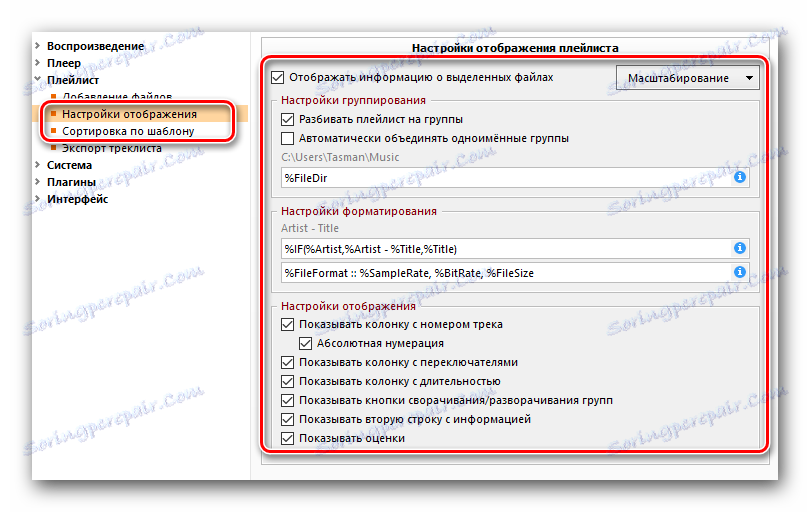Select Настройки отображения in the tree
The height and width of the screenshot is (512, 810).
[x=129, y=114]
